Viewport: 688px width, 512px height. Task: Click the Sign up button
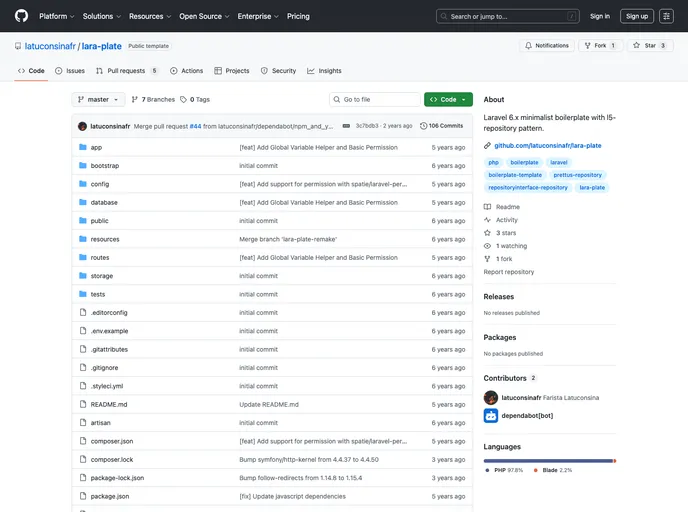tap(636, 16)
